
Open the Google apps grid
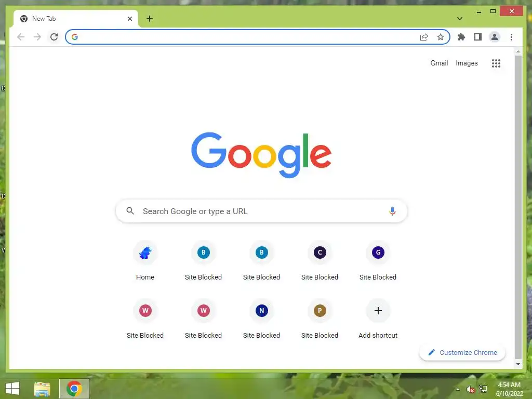pyautogui.click(x=496, y=63)
